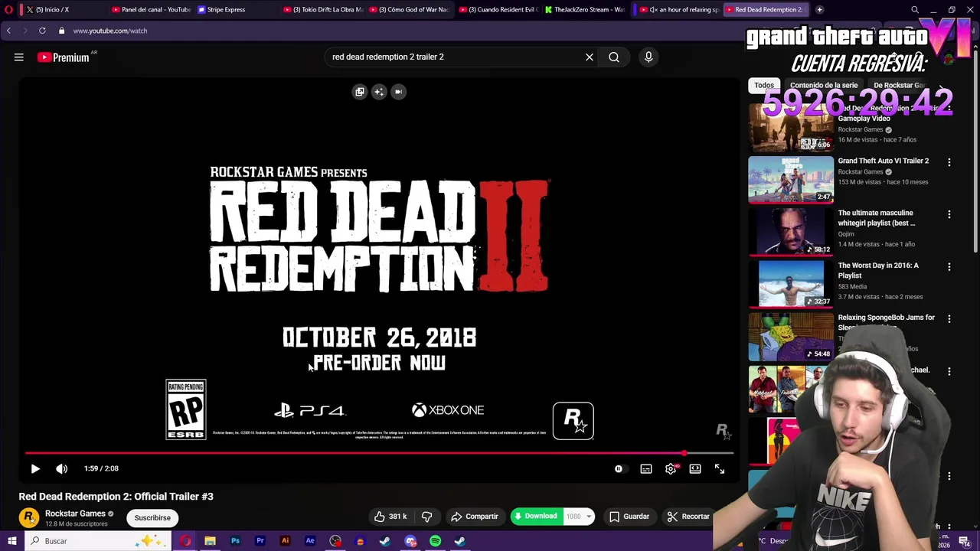Like the video with 381 k thumbs up
980x551 pixels.
pos(390,517)
